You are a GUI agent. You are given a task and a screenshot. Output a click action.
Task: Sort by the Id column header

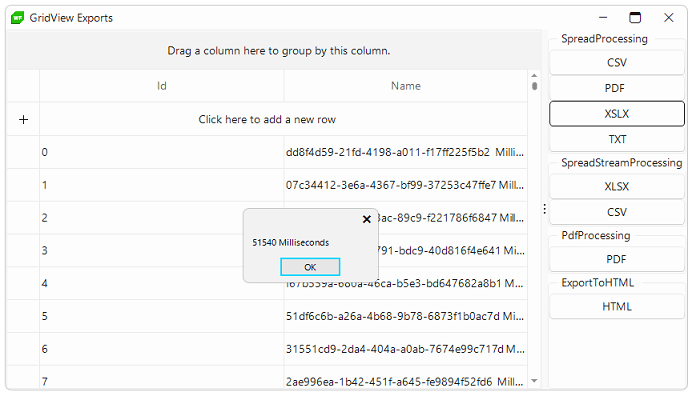pyautogui.click(x=162, y=86)
